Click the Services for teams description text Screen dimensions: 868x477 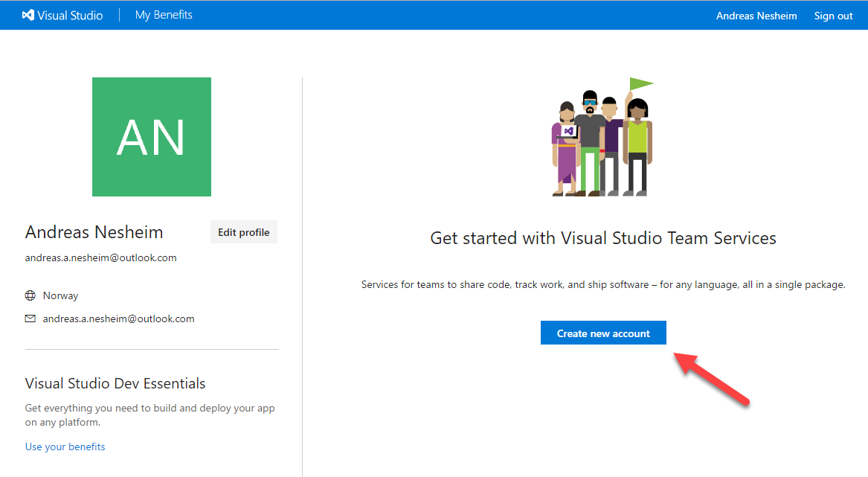603,285
